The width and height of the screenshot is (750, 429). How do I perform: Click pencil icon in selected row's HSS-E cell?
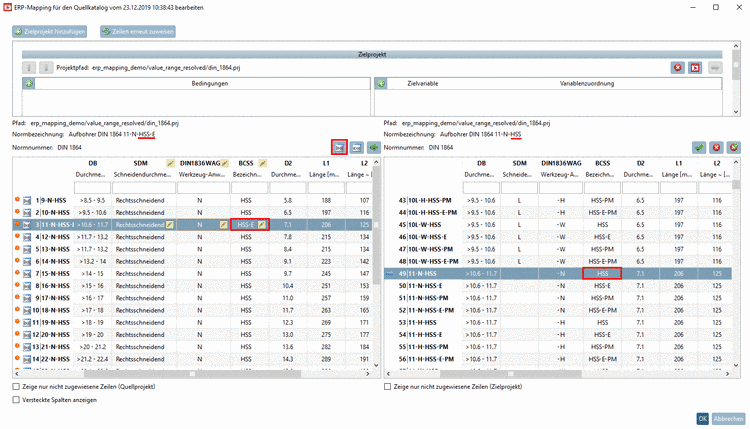point(262,226)
